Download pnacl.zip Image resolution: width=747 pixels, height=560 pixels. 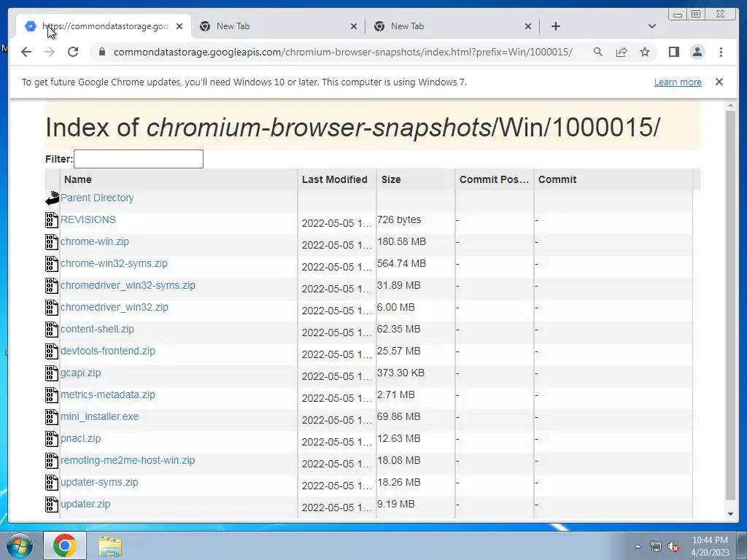coord(80,438)
